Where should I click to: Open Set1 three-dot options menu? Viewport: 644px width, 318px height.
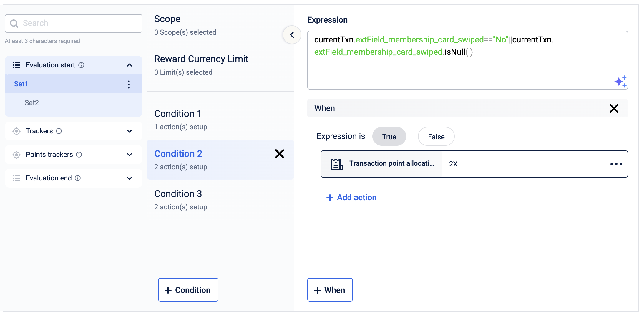(x=129, y=85)
